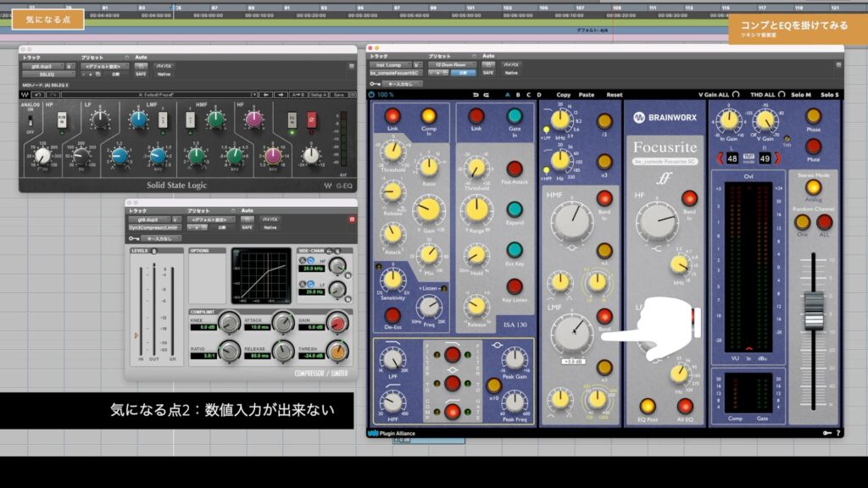The width and height of the screenshot is (868, 488).
Task: Open key input selector in Focusrite window
Action: pos(401,84)
